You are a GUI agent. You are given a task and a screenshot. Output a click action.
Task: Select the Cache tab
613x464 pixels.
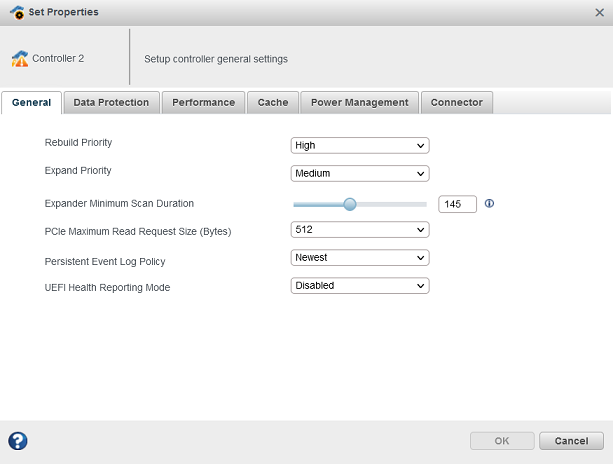click(x=273, y=102)
